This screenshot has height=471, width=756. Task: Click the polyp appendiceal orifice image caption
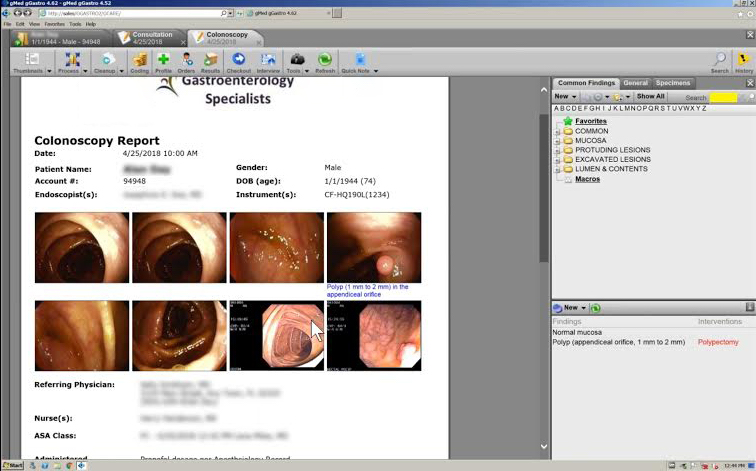pos(367,290)
